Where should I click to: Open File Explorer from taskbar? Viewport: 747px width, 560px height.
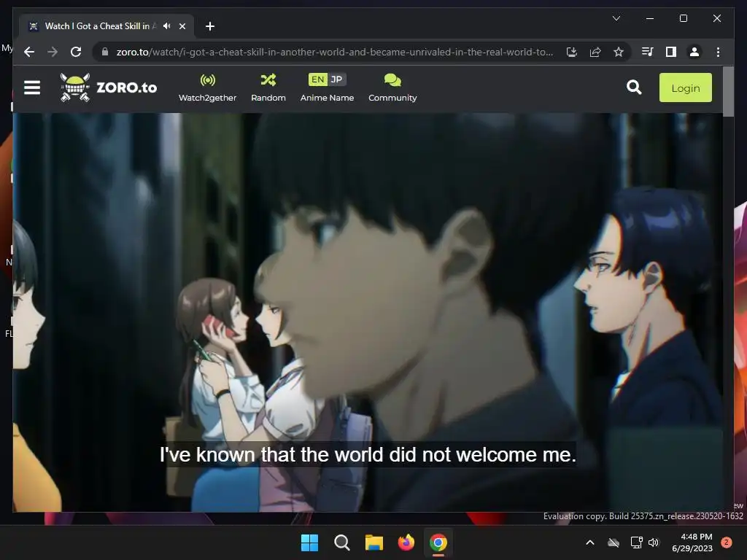[x=374, y=542]
